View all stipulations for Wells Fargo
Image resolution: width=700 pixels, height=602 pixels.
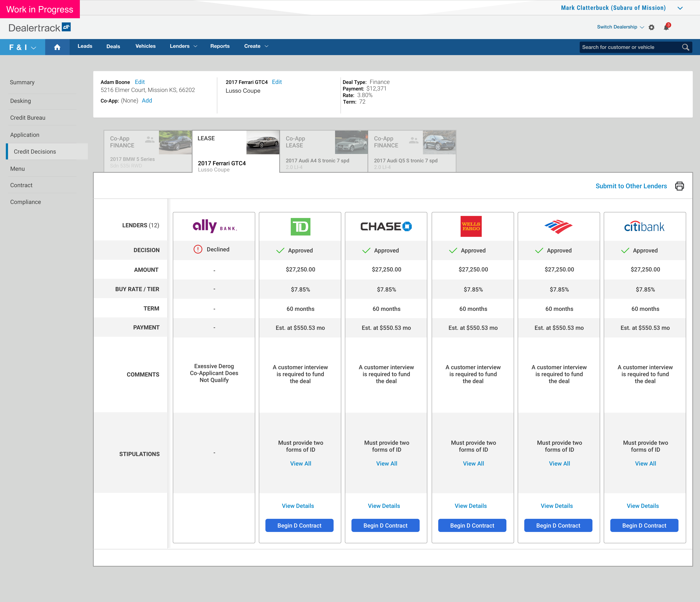pos(473,464)
